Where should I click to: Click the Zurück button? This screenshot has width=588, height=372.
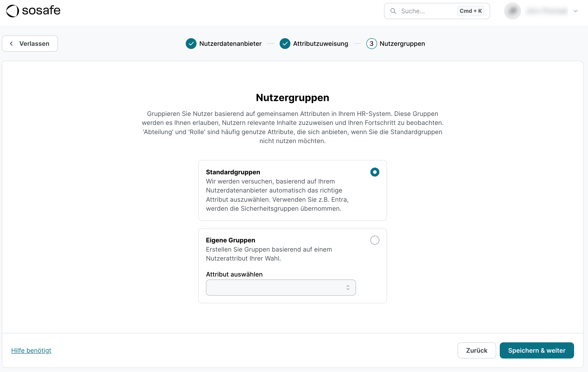[476, 350]
